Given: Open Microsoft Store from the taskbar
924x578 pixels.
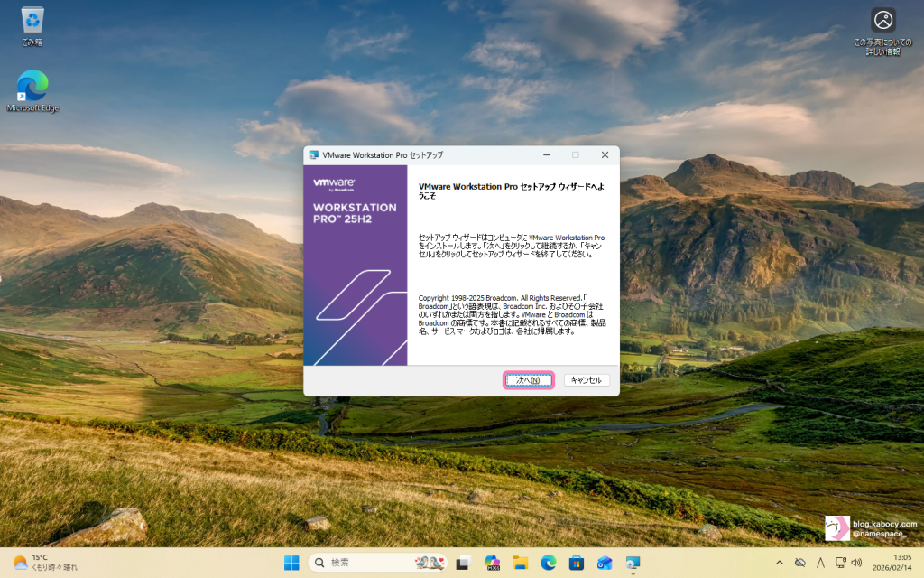Looking at the screenshot, I should [x=576, y=563].
